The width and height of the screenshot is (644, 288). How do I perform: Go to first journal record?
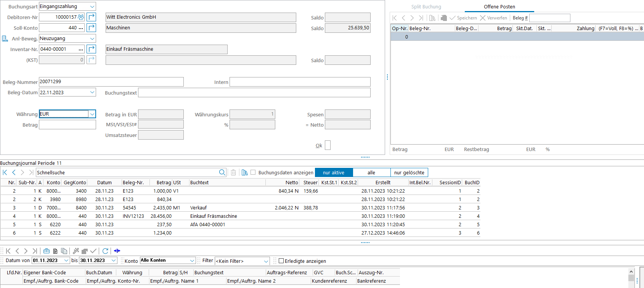click(x=5, y=172)
